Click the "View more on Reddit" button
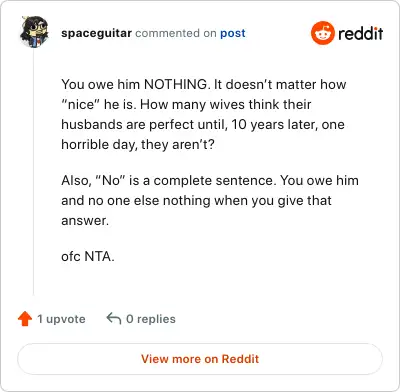 [200, 359]
